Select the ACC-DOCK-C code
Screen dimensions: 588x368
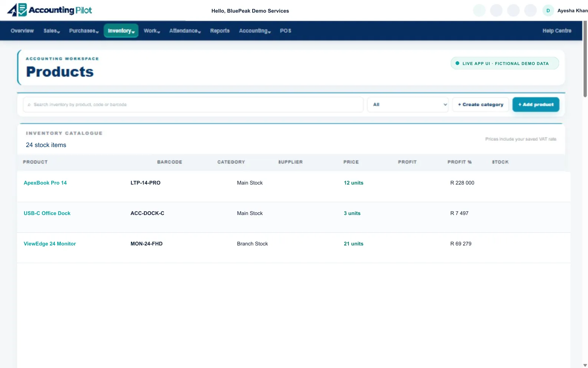point(147,213)
